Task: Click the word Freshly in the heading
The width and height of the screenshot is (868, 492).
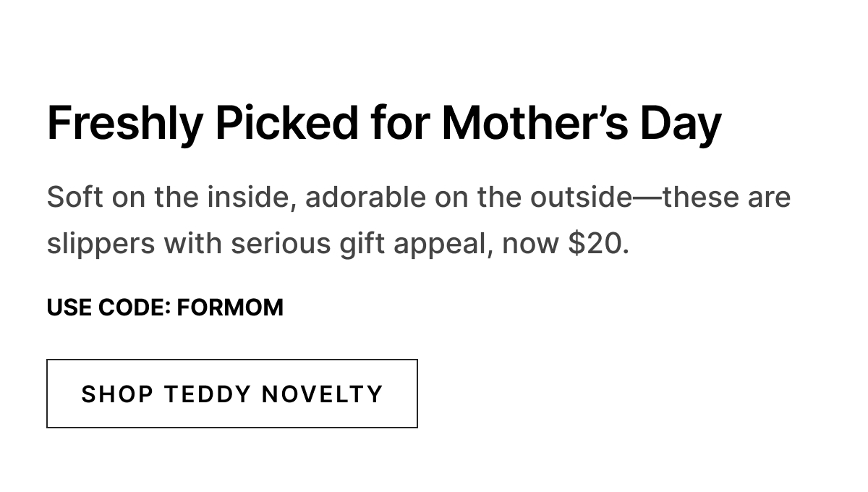Action: (x=125, y=124)
